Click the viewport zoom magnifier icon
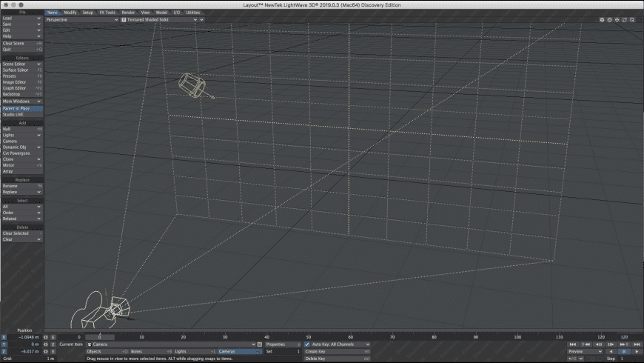Viewport: 644px width, 363px height. click(x=632, y=20)
